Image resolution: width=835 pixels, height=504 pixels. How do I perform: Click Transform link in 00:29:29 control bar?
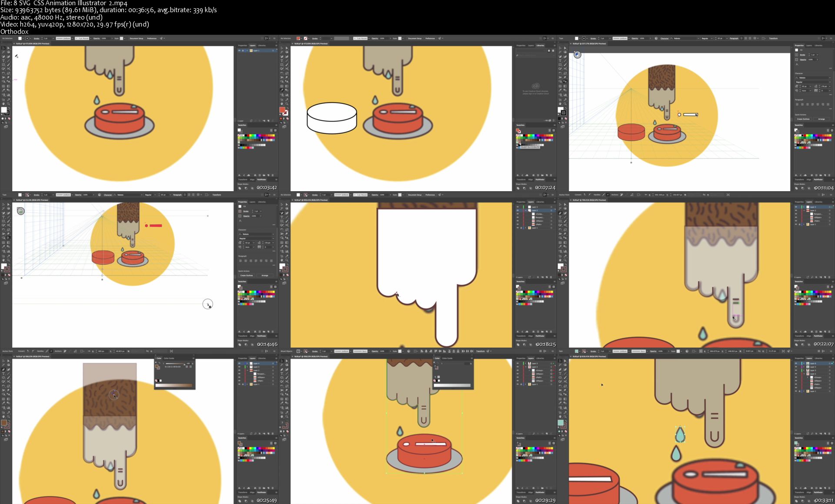480,351
